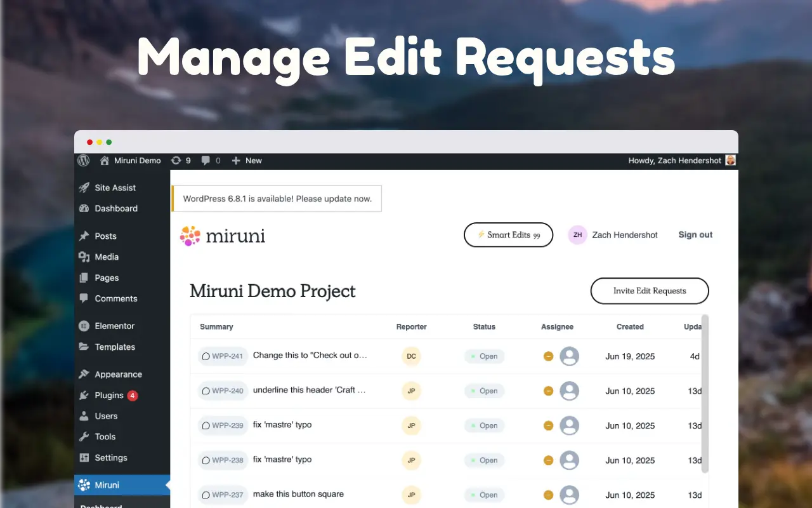
Task: Open Smart Edits button
Action: [508, 235]
